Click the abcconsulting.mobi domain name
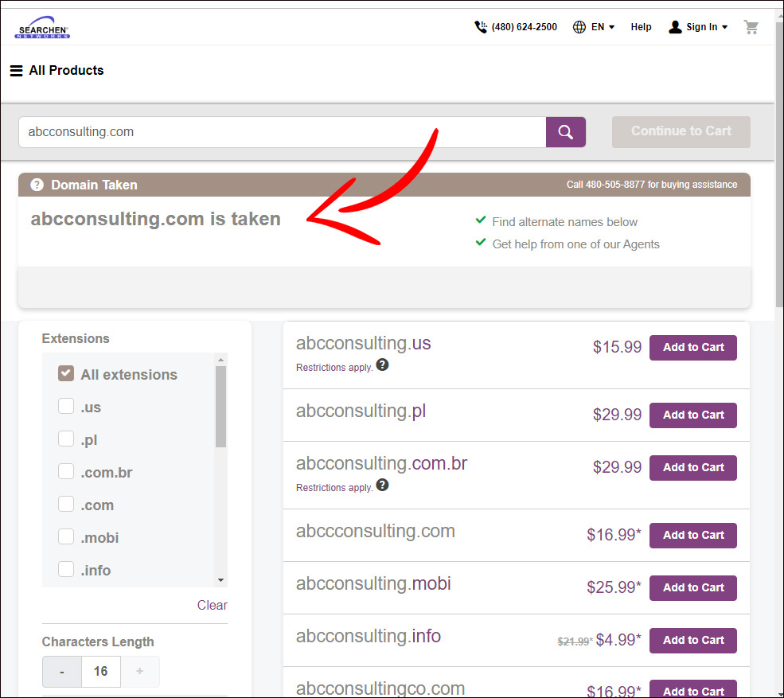 [x=373, y=583]
